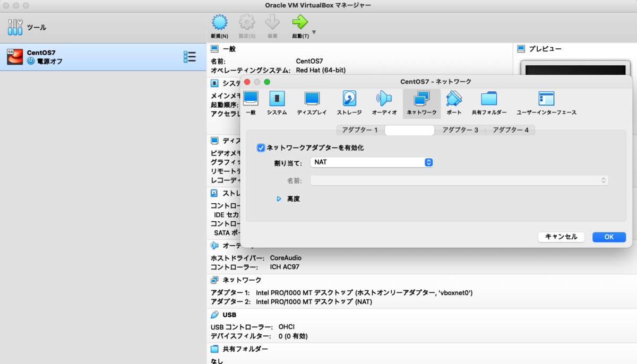Switch to the アダプター 4 tab
The height and width of the screenshot is (364, 637).
[x=511, y=130]
